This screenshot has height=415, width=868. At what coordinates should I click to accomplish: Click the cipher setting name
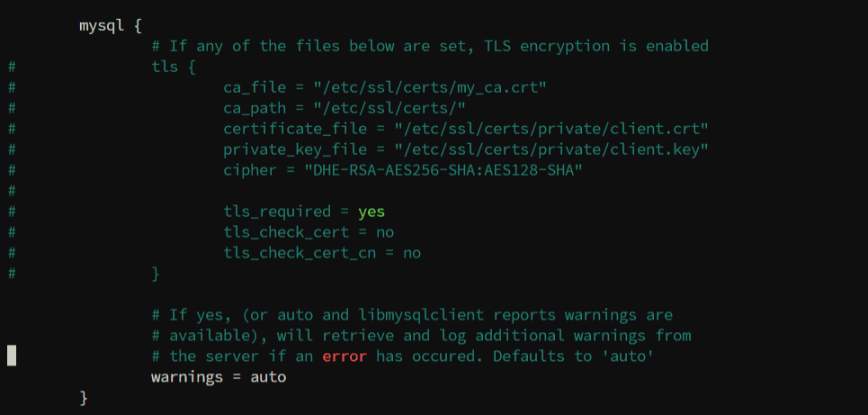point(250,170)
